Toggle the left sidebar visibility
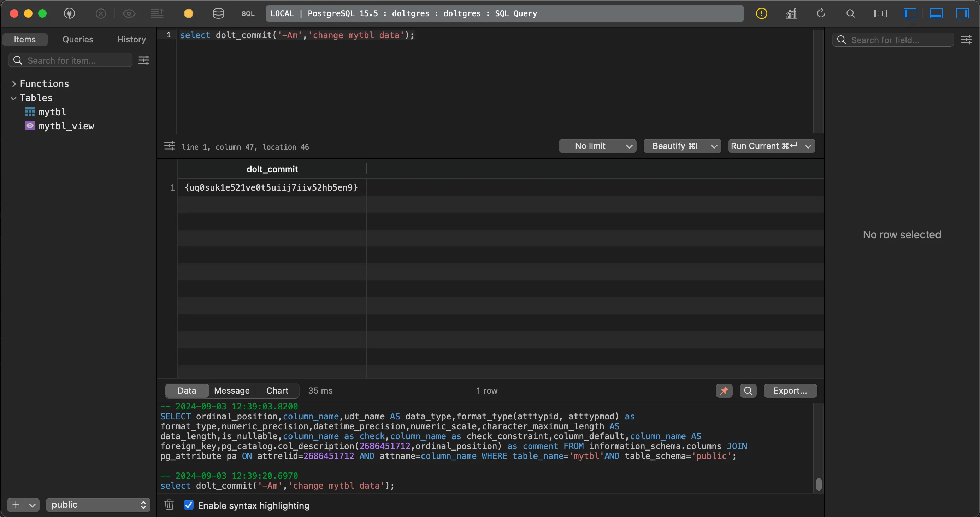 point(910,14)
